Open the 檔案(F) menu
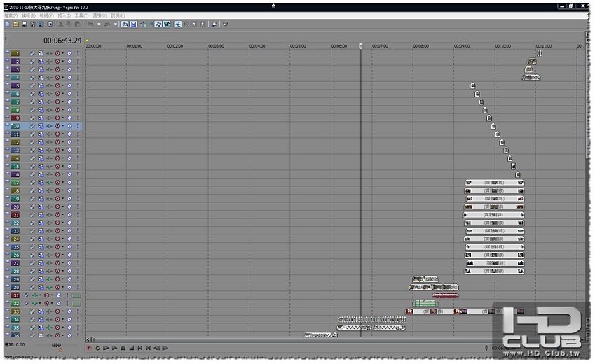Viewport: 595px width, 364px height. (x=11, y=15)
